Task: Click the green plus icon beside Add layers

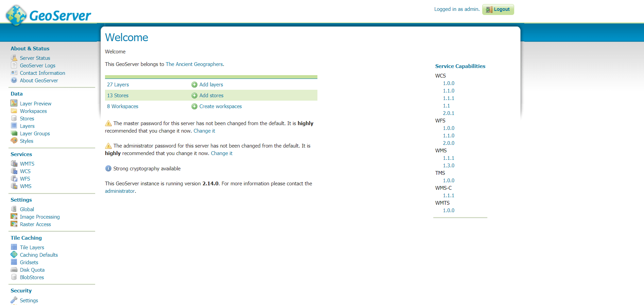Action: click(x=194, y=85)
